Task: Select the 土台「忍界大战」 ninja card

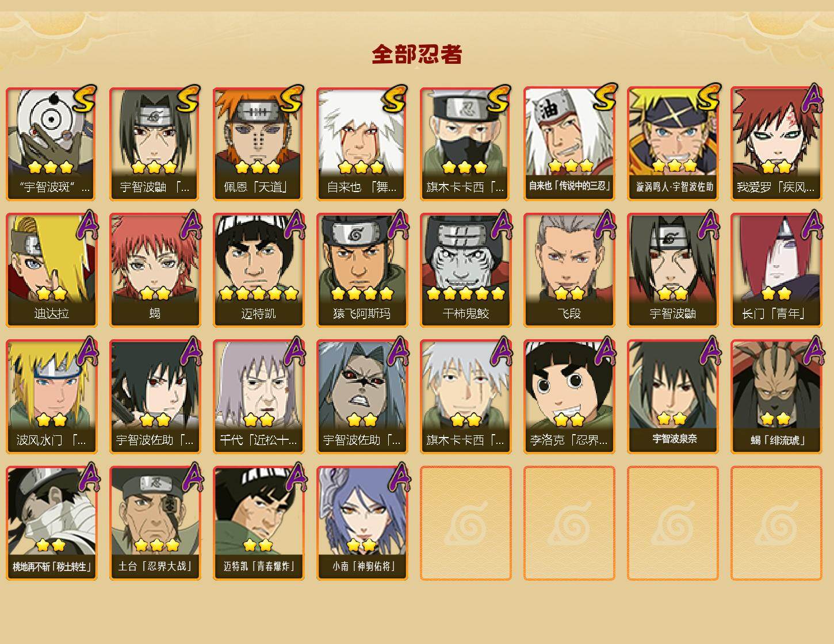Action: click(x=155, y=523)
